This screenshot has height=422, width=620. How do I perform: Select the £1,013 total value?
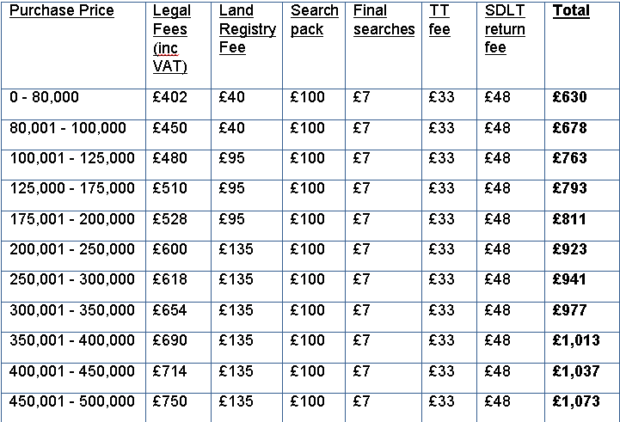[576, 340]
